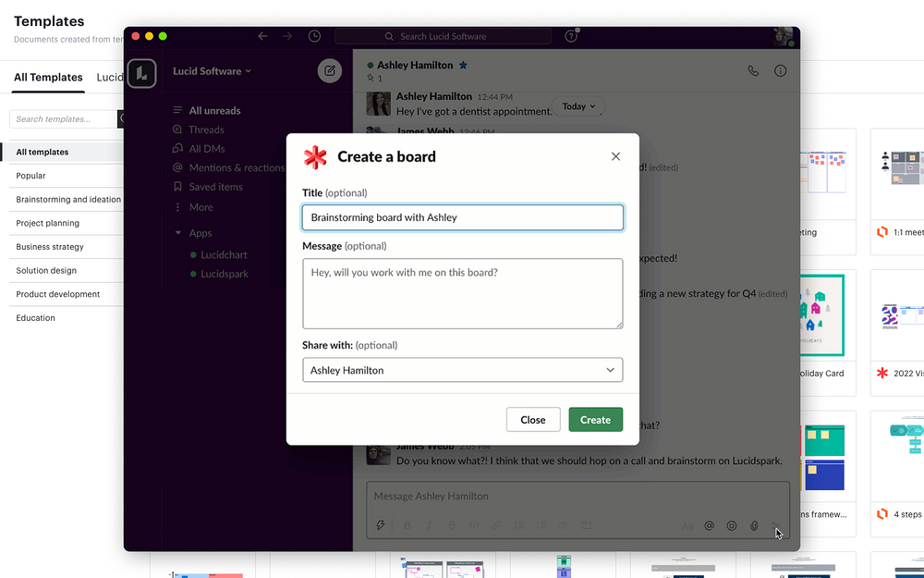This screenshot has height=578, width=924.
Task: Click the Message Ashley Hamilton input box
Action: point(577,496)
